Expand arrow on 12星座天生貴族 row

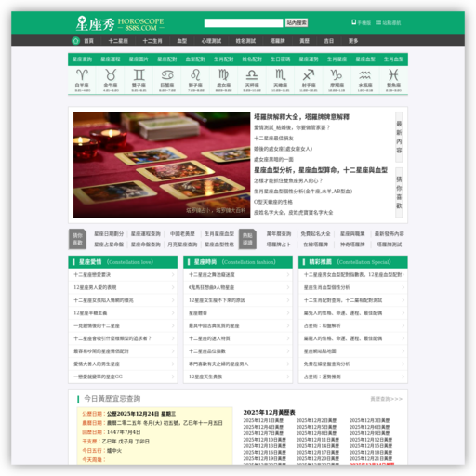[288, 377]
